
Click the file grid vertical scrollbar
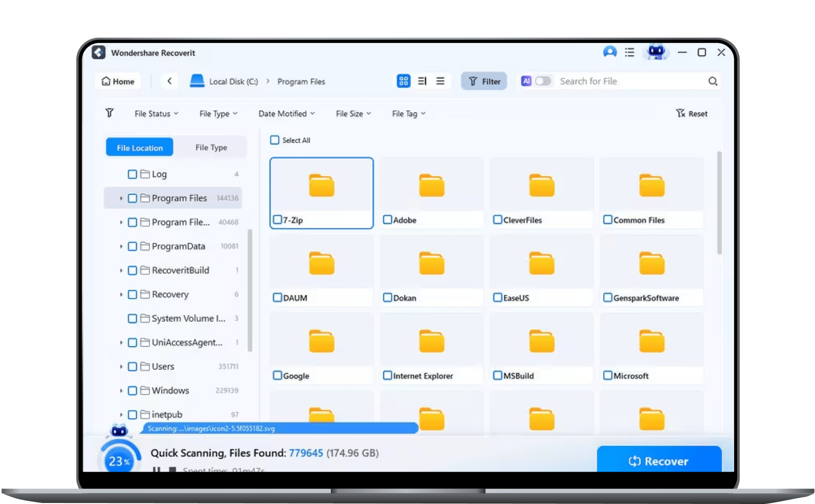[x=720, y=202]
